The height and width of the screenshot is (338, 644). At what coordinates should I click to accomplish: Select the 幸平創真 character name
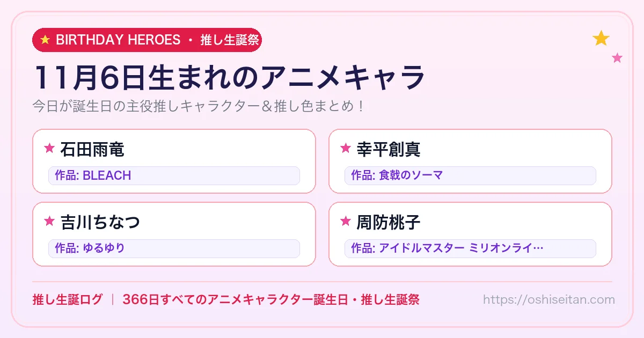tap(389, 149)
